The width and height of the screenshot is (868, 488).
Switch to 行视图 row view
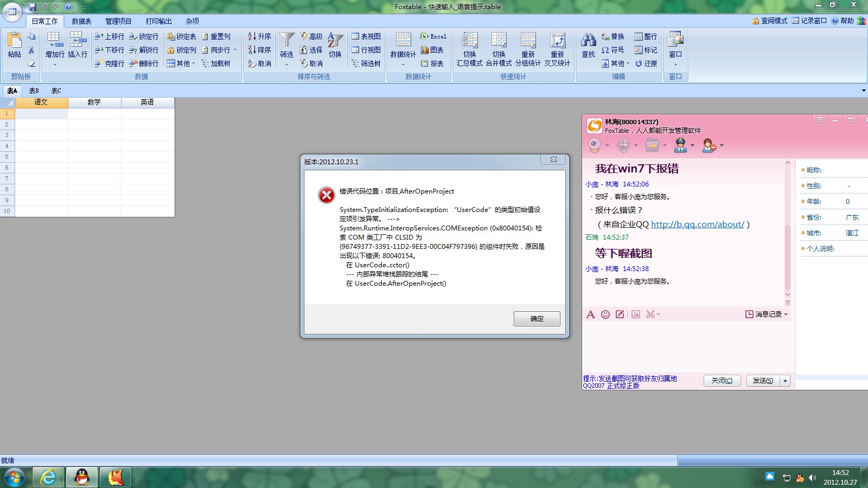pyautogui.click(x=366, y=50)
